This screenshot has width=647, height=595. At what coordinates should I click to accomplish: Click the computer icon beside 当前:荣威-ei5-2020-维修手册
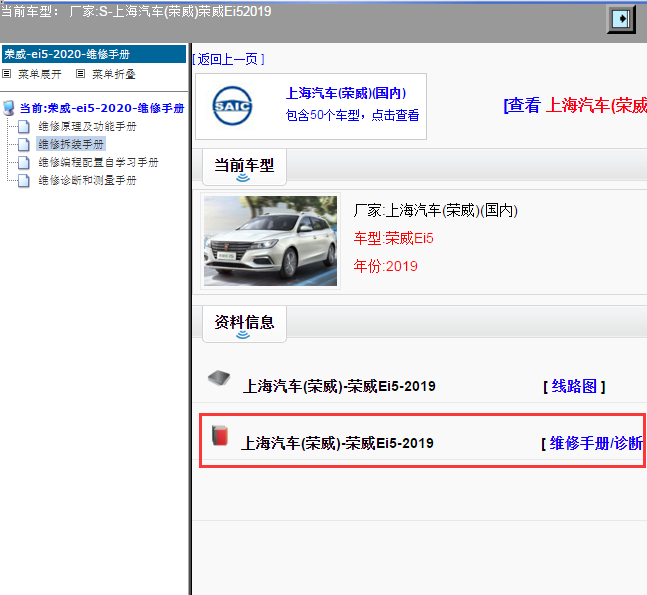tap(9, 108)
